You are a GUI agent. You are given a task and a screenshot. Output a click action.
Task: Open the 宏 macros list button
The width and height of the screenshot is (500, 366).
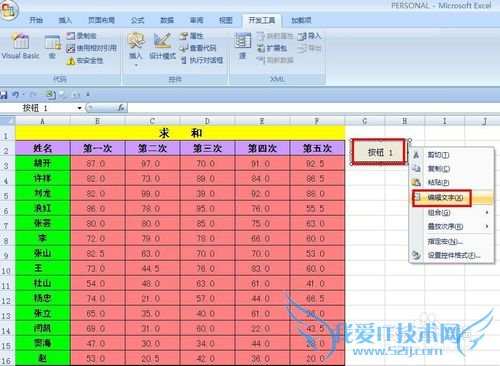pyautogui.click(x=52, y=47)
